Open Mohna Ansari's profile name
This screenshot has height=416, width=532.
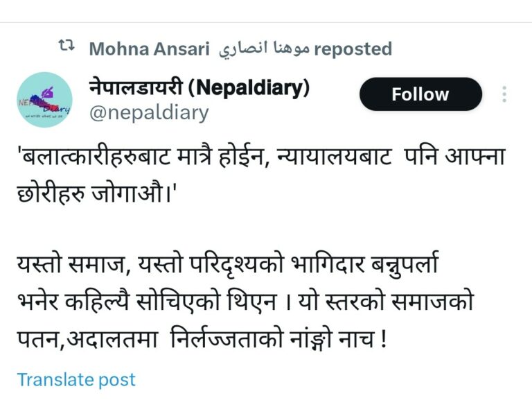149,49
